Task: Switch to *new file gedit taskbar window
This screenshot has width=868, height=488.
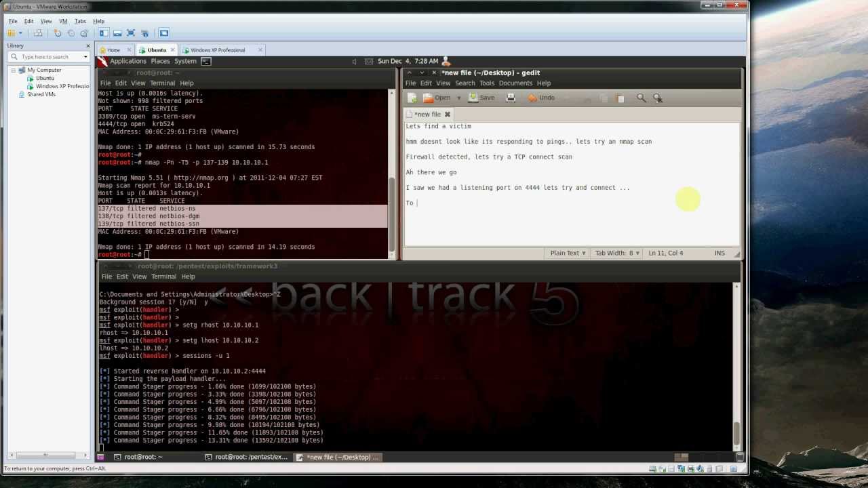Action: 339,457
